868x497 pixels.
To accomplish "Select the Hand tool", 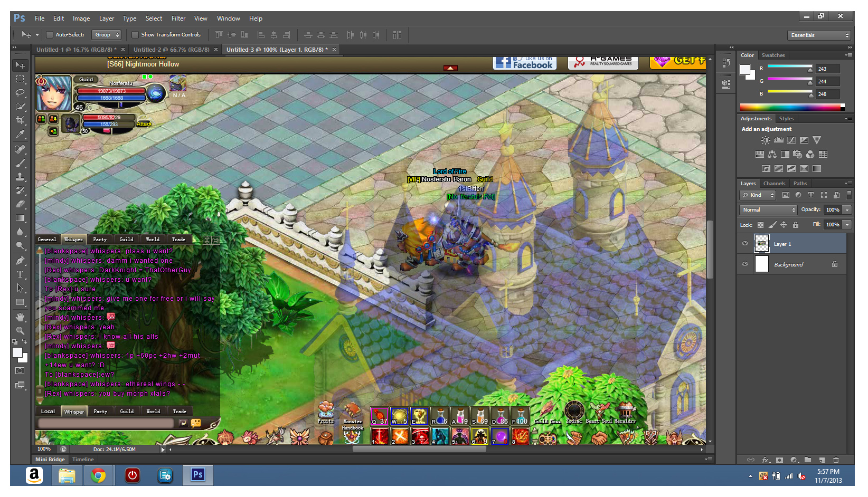I will [x=20, y=317].
